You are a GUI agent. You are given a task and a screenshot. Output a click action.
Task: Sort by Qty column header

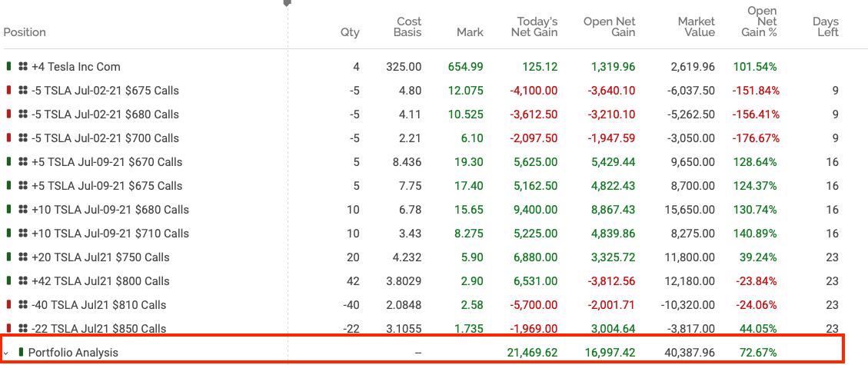(x=350, y=32)
